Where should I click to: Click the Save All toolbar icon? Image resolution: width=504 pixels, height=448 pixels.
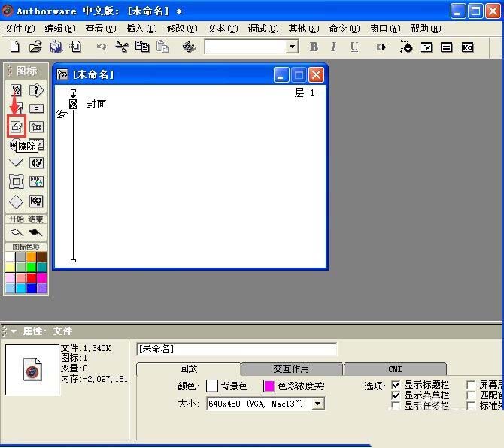(x=56, y=47)
